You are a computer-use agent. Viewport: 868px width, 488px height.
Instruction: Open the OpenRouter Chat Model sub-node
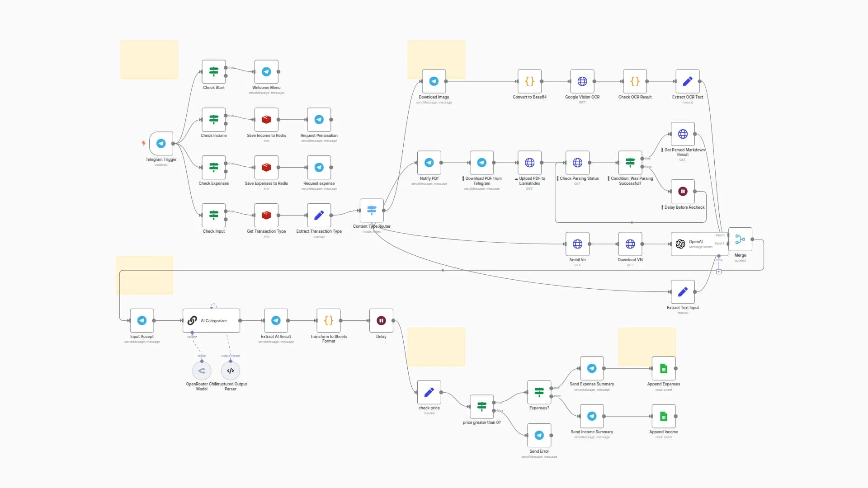click(202, 371)
